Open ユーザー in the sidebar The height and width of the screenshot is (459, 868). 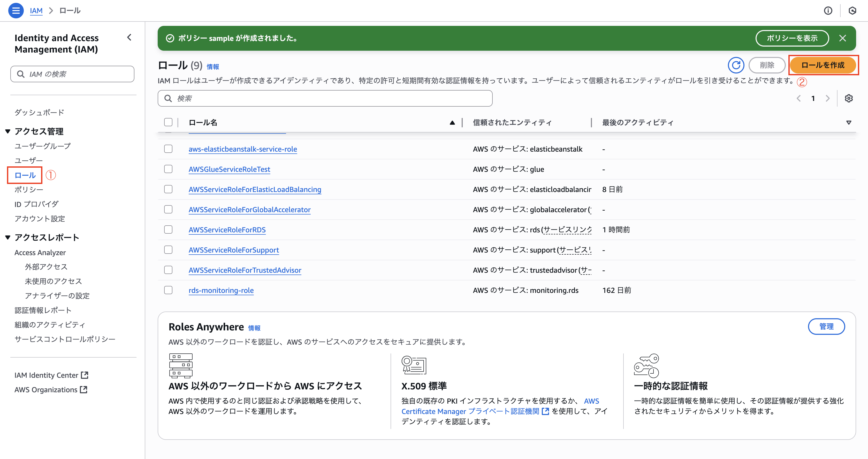pyautogui.click(x=29, y=160)
